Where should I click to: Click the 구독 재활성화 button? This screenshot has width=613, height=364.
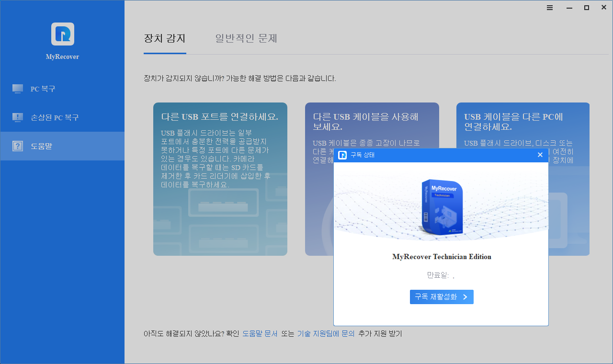(x=442, y=297)
